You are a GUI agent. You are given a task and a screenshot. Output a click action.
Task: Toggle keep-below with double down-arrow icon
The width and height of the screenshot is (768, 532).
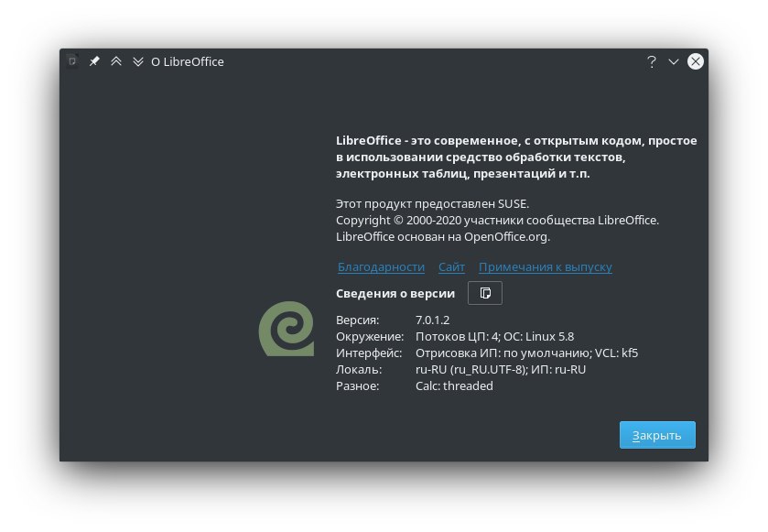(x=138, y=61)
